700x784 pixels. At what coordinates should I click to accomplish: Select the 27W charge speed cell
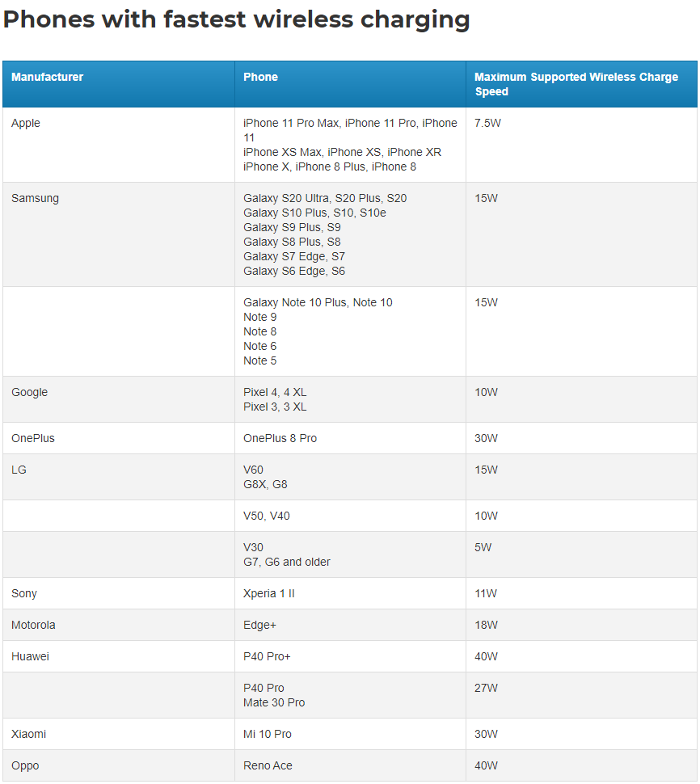point(486,688)
